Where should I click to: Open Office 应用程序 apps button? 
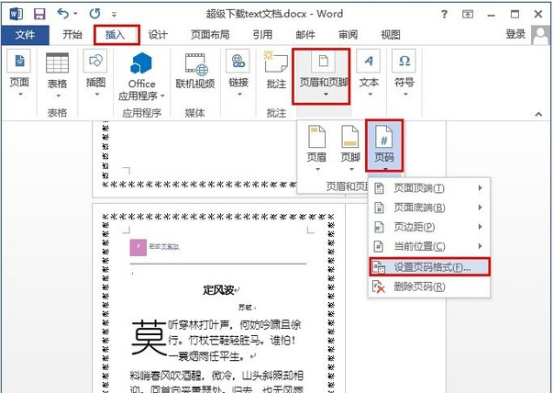tap(141, 76)
